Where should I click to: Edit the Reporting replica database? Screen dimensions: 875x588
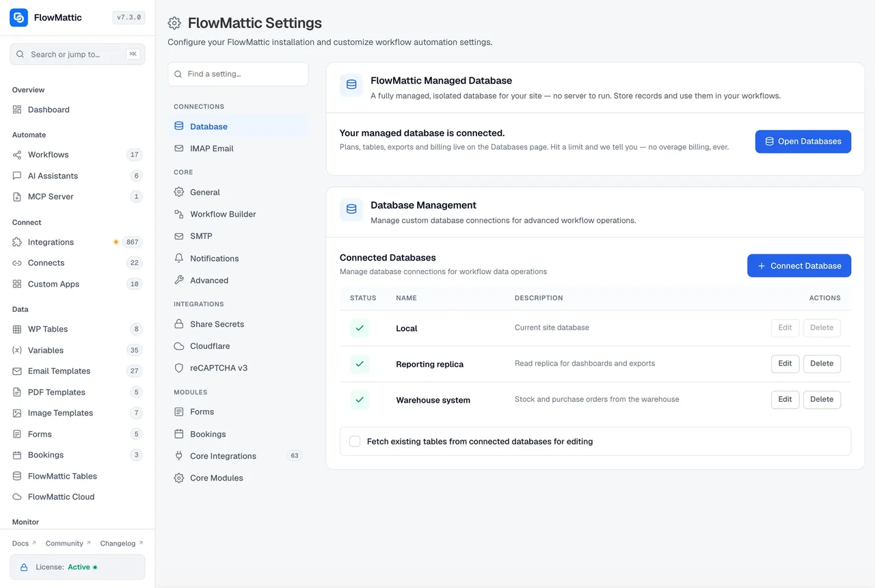coord(785,364)
